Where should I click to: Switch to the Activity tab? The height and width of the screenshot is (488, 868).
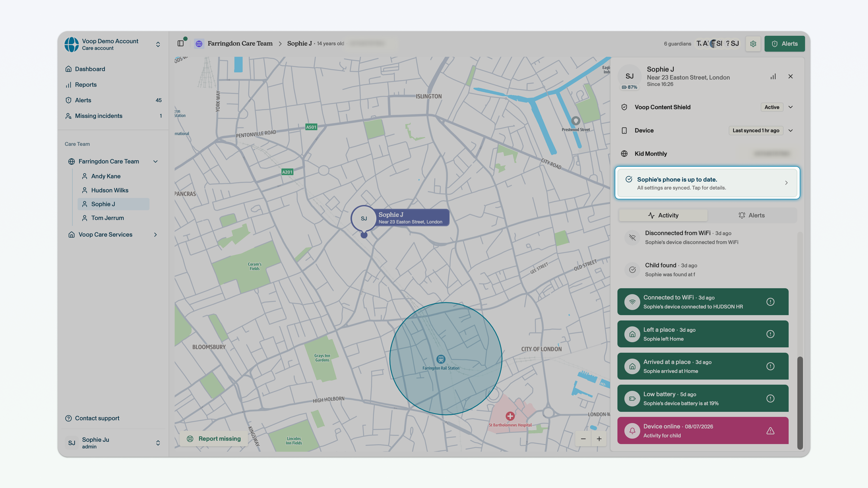[663, 216]
